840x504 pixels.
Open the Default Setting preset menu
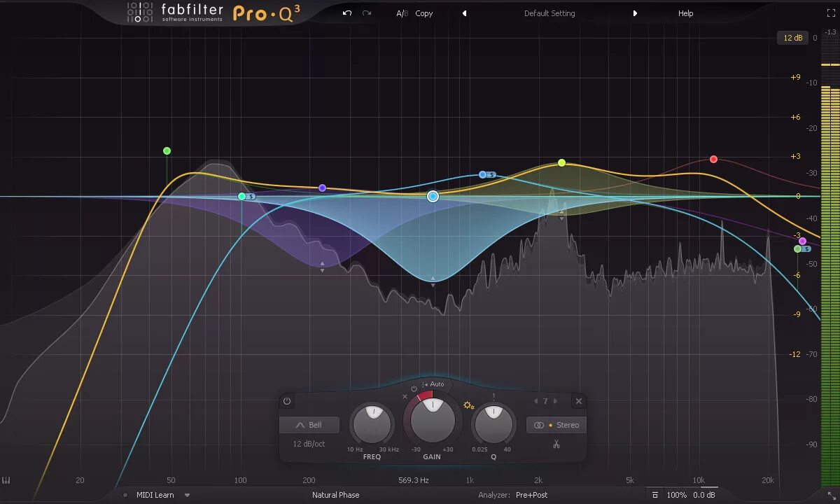click(x=549, y=13)
